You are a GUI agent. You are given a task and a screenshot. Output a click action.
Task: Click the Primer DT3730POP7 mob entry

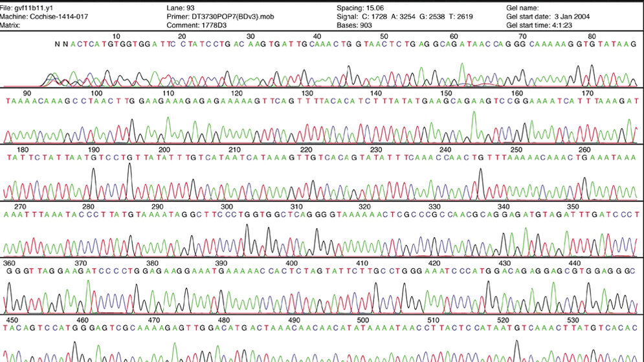[x=206, y=17]
